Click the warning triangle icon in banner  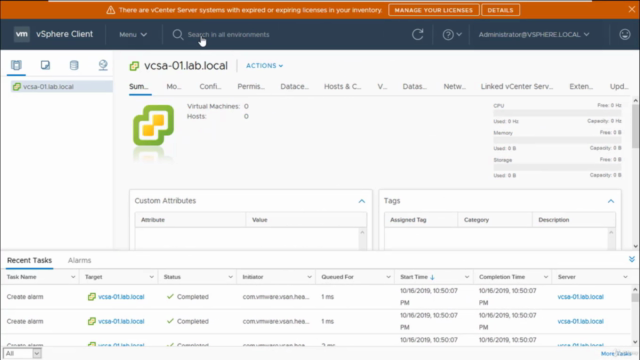[111, 10]
